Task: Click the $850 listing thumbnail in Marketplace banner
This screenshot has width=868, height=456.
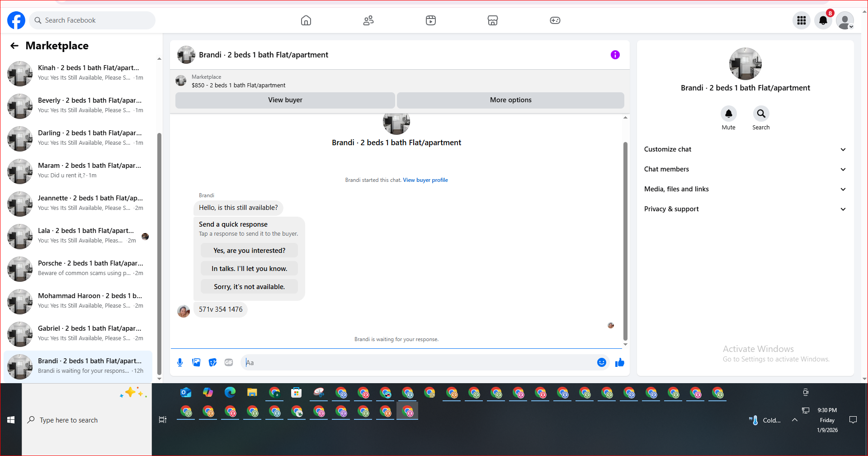Action: [x=181, y=81]
